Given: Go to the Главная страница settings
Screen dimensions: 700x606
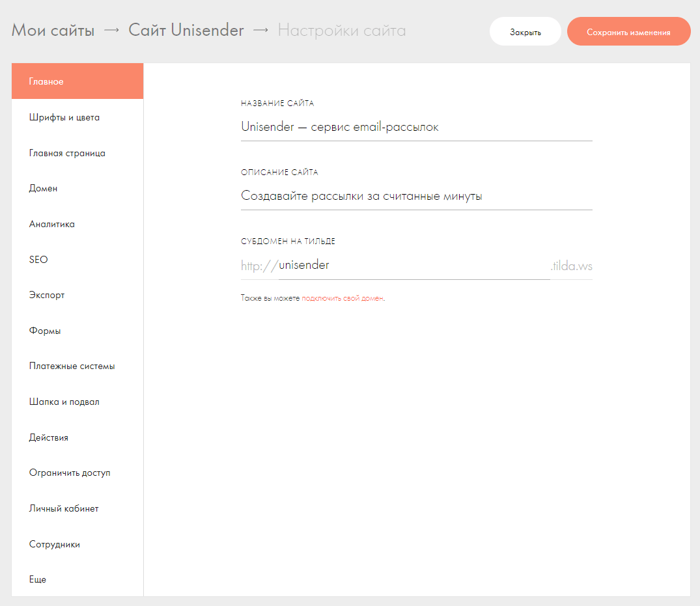Looking at the screenshot, I should [77, 153].
